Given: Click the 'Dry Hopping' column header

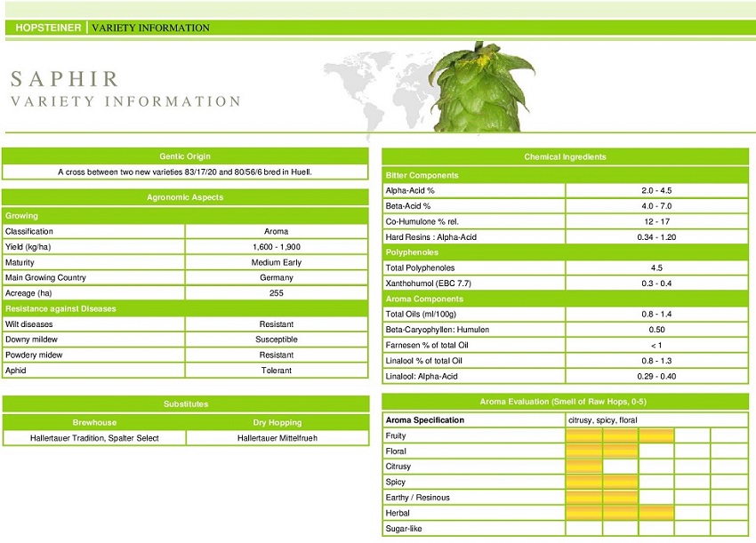Looking at the screenshot, I should pos(277,422).
